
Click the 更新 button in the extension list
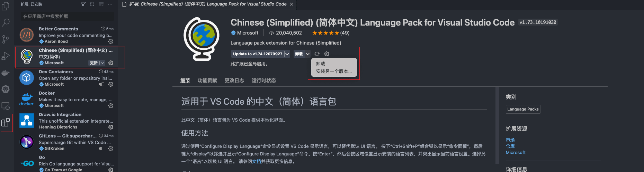point(94,63)
